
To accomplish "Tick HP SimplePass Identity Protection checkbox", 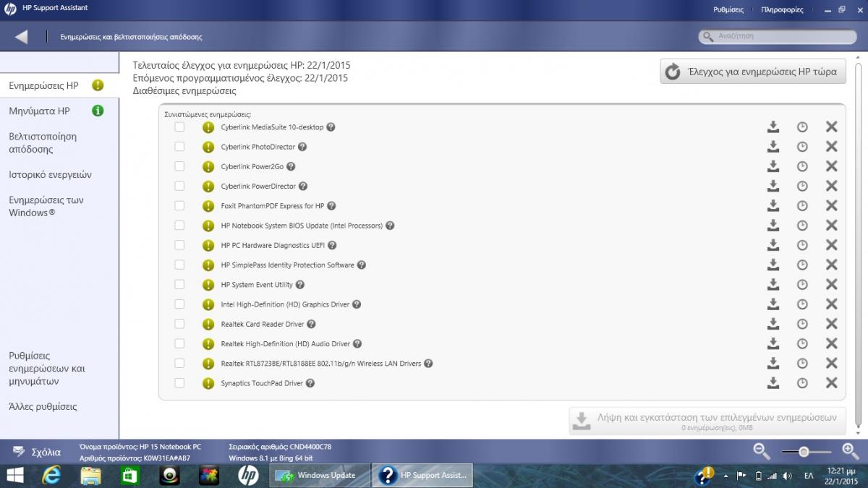I will 179,265.
